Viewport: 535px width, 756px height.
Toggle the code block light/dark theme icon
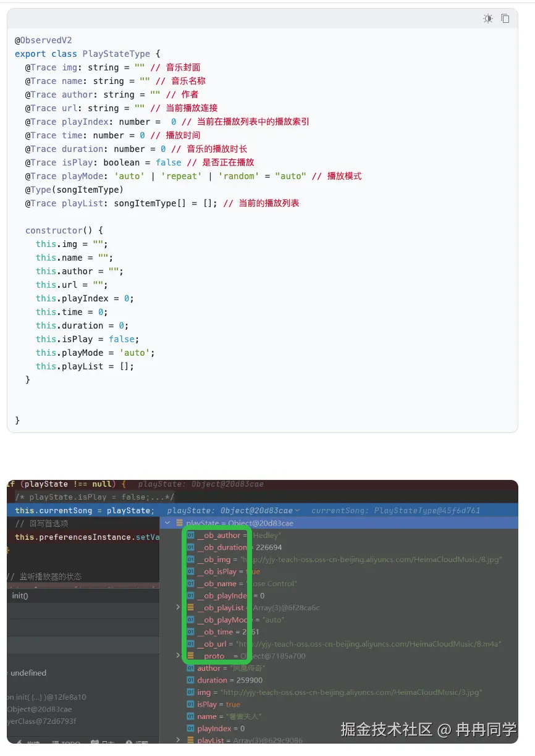coord(488,19)
